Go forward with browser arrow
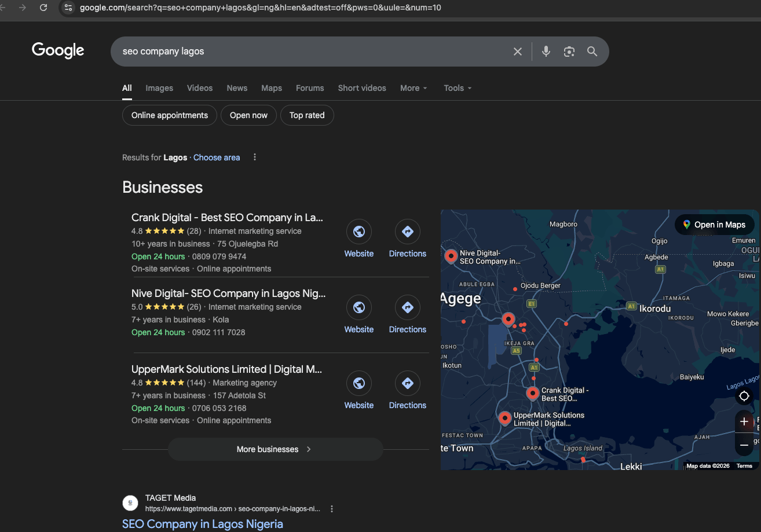Viewport: 761px width, 532px height. click(23, 8)
